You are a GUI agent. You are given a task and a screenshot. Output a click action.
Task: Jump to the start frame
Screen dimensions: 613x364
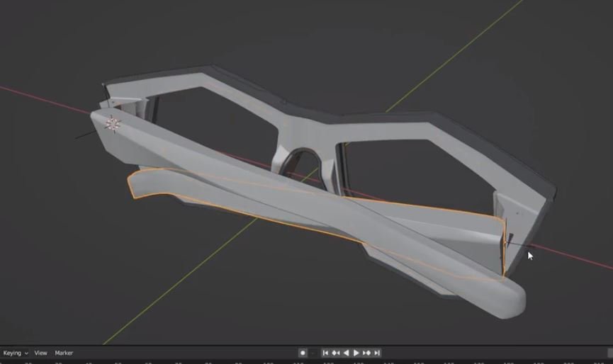pyautogui.click(x=325, y=353)
